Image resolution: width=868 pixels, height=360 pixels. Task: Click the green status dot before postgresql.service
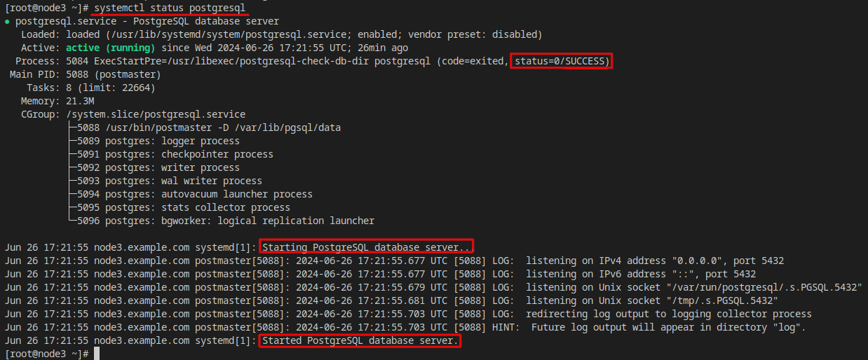click(7, 22)
